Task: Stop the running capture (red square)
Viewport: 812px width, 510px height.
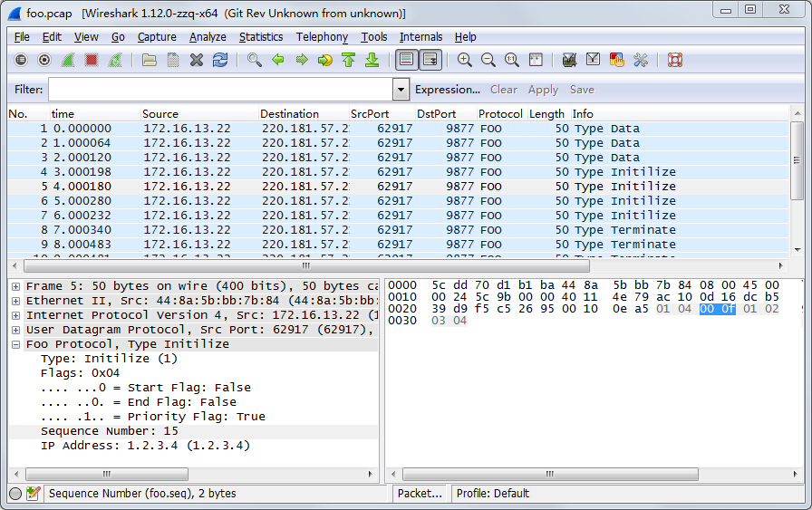Action: [92, 60]
